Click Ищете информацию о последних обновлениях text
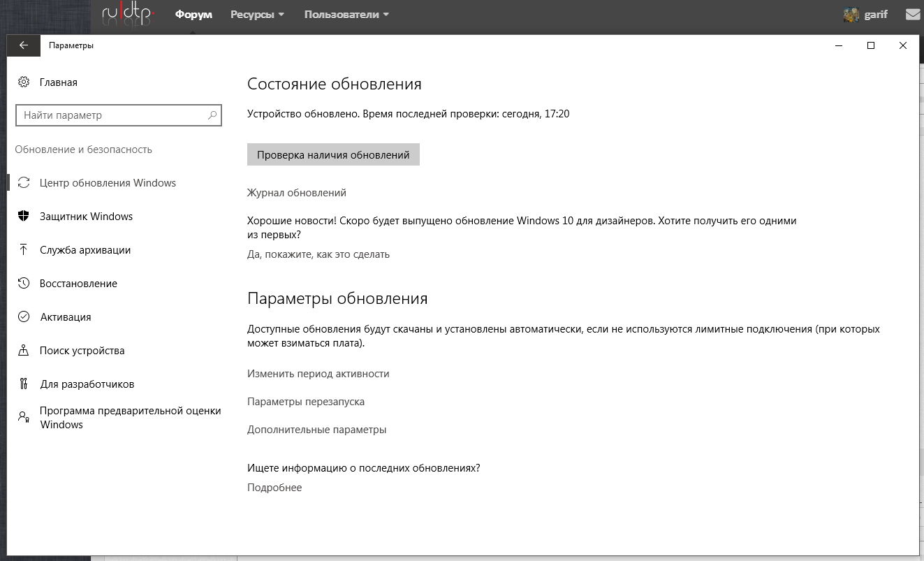 (364, 468)
